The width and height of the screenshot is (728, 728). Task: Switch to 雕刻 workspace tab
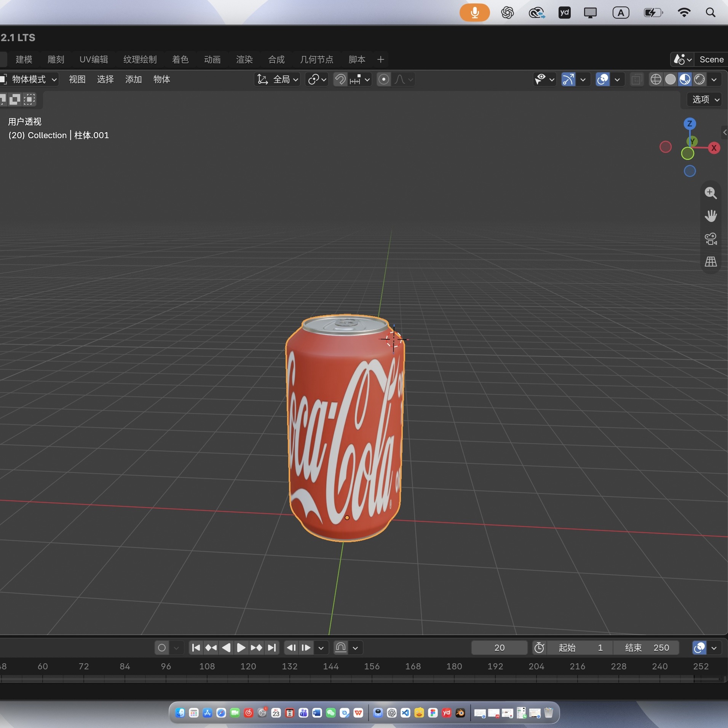(56, 59)
